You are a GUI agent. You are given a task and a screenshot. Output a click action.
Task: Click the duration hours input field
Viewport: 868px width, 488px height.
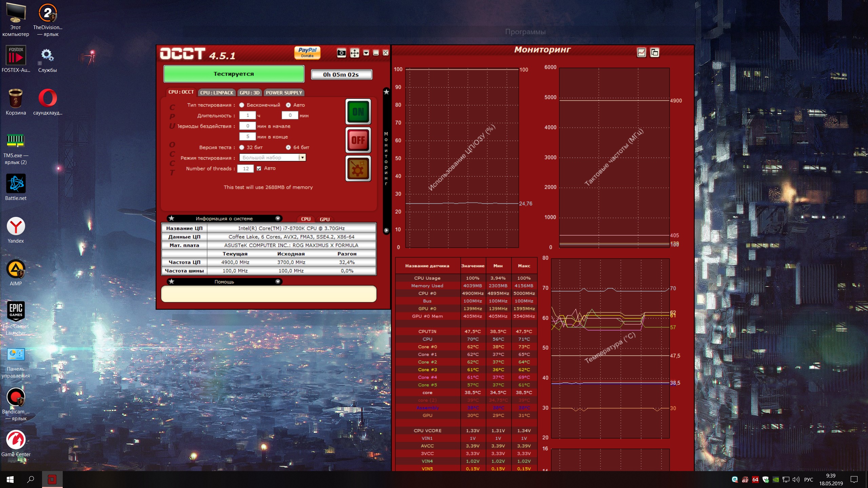[x=248, y=116]
